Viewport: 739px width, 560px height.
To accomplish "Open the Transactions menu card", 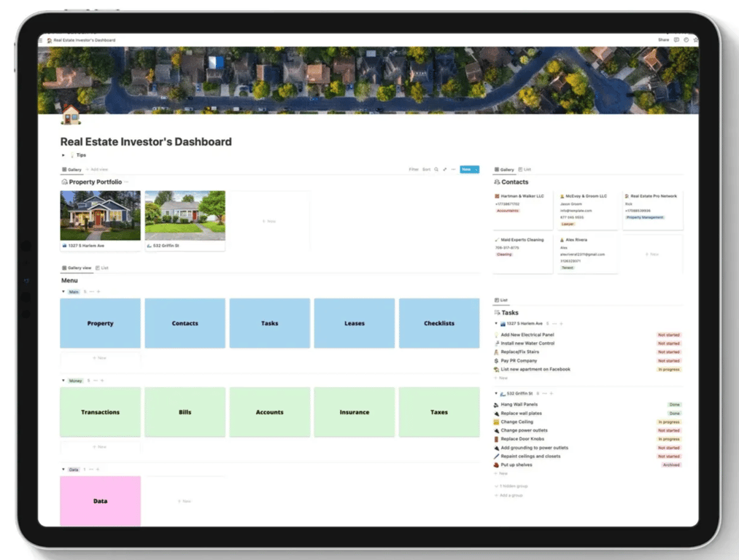I will pyautogui.click(x=101, y=412).
